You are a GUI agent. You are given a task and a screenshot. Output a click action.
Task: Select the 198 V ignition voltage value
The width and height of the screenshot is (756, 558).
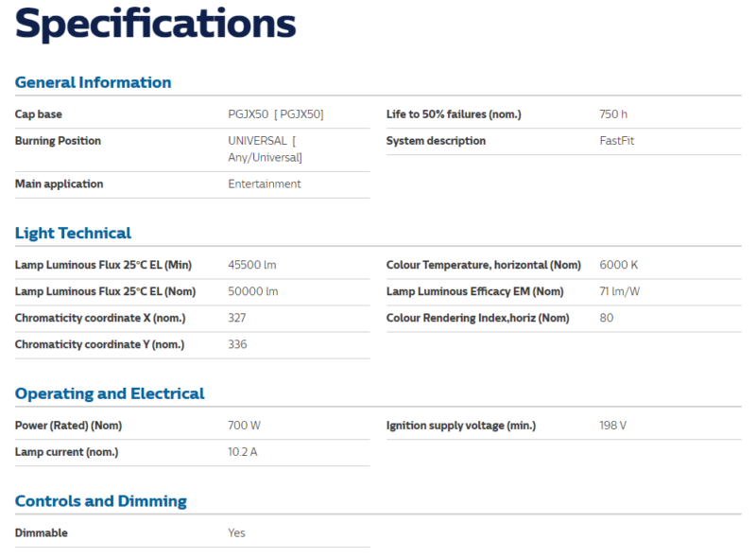click(613, 426)
